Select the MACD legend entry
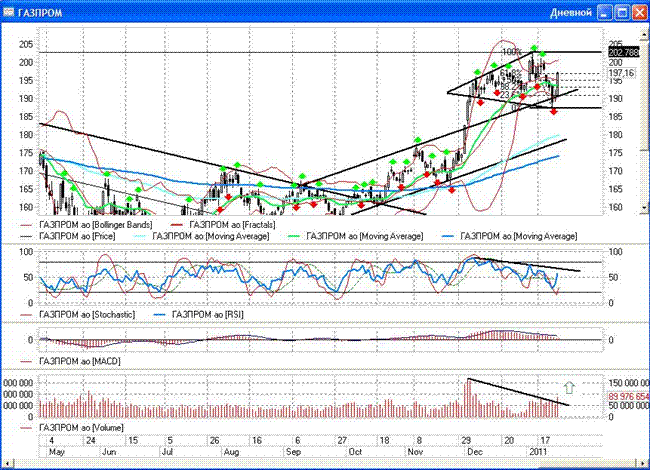Screen dimensions: 650x470 [70, 361]
